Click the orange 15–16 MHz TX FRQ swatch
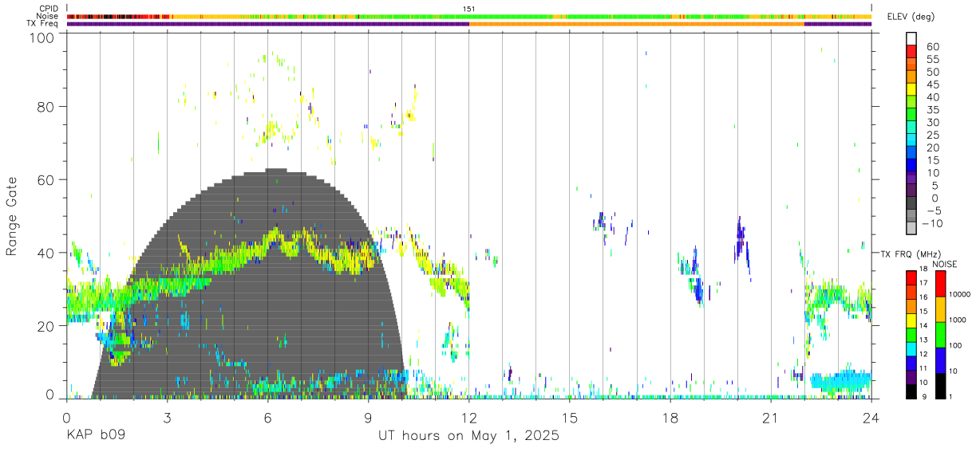 911,305
